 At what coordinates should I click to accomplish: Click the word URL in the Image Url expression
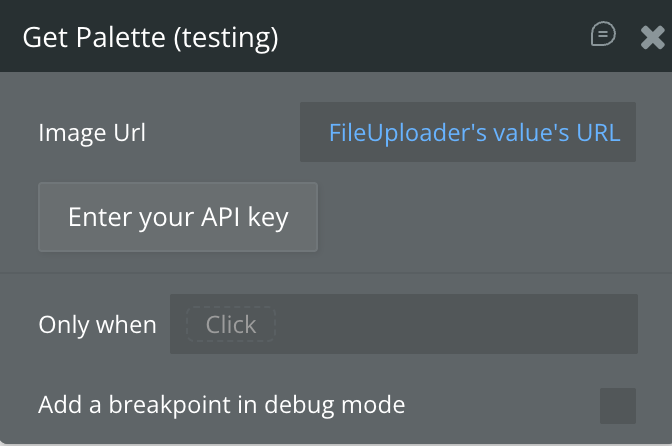pyautogui.click(x=599, y=132)
